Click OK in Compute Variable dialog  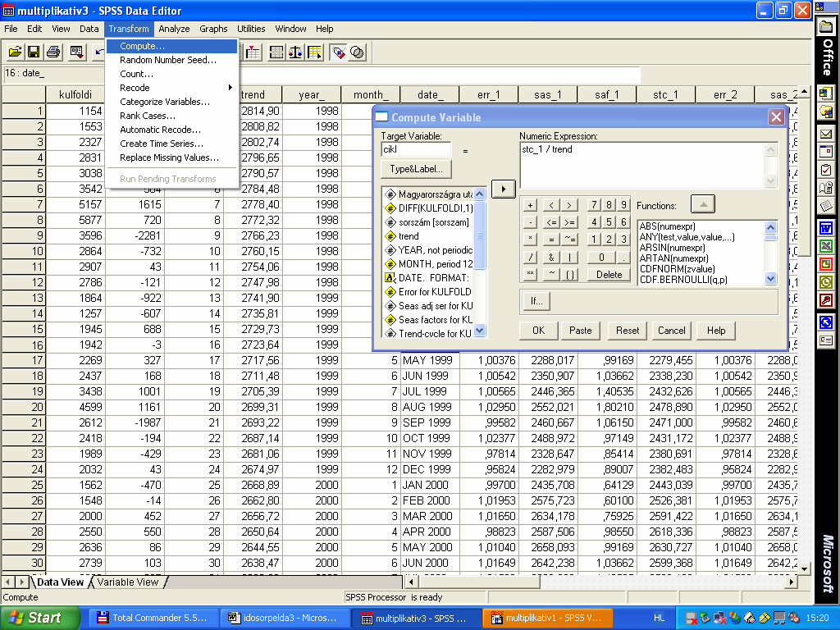[538, 331]
